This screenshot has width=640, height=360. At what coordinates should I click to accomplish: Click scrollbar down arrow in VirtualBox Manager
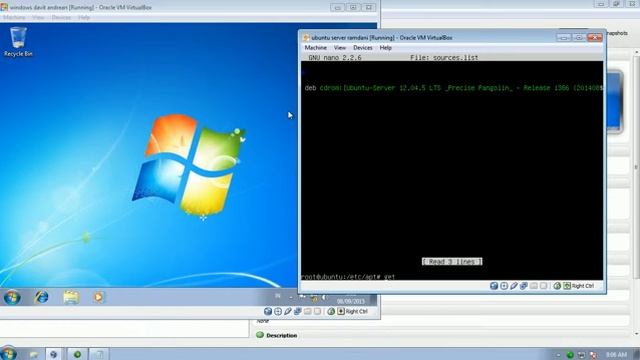[636, 334]
